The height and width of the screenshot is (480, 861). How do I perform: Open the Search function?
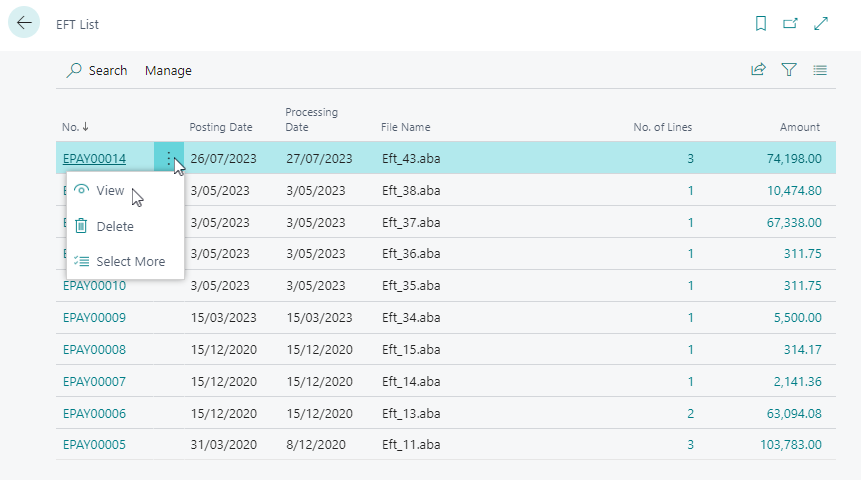[97, 70]
